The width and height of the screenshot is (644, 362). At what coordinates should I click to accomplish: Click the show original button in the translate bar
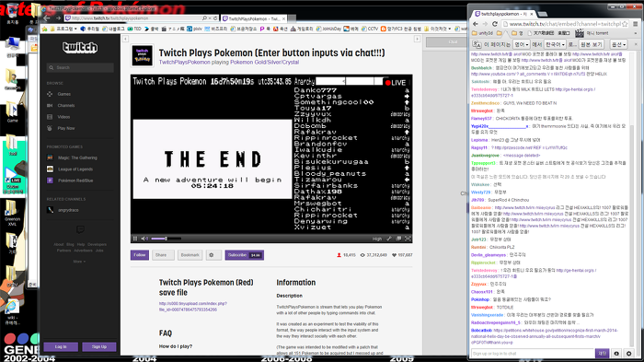pos(592,44)
